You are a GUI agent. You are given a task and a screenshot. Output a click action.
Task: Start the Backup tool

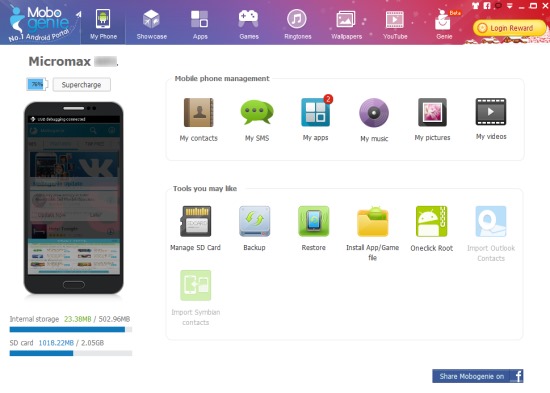coord(254,221)
